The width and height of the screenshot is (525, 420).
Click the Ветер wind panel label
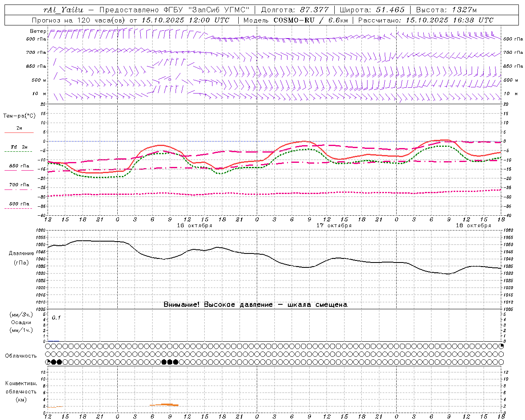click(38, 31)
